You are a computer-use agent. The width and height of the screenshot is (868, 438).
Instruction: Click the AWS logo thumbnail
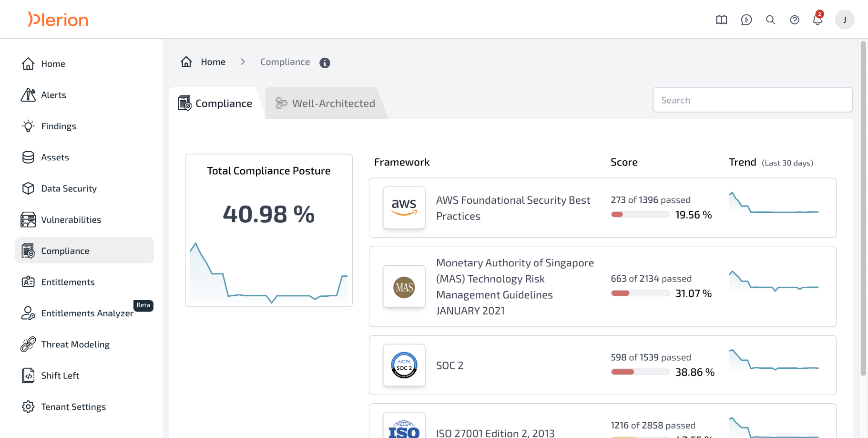[x=404, y=208]
